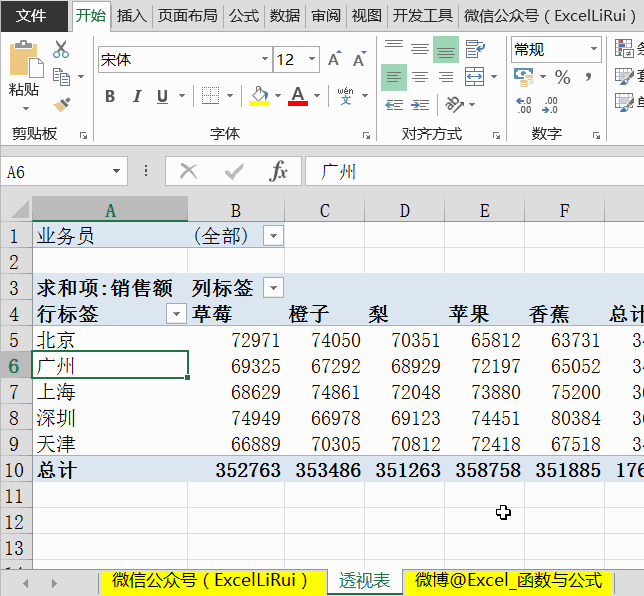Expand the Name Box dropdown arrow
This screenshot has height=596, width=644.
tap(117, 171)
